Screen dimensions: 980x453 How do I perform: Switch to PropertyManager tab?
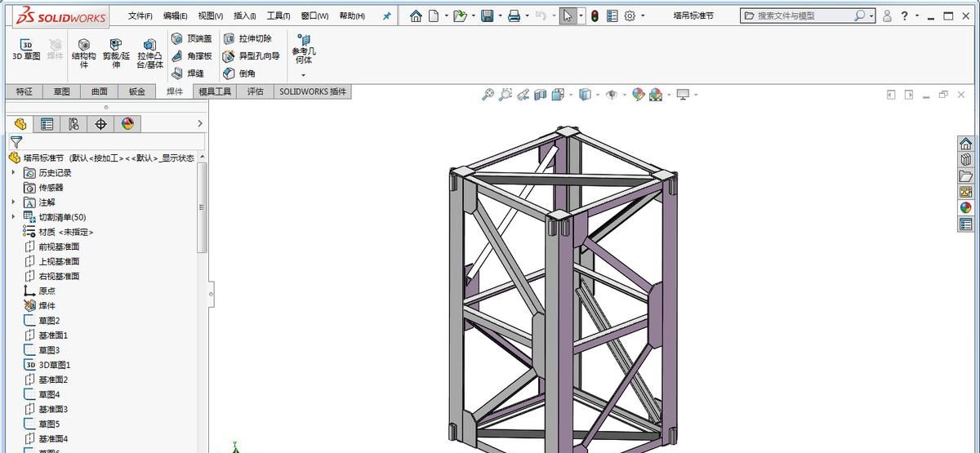click(47, 124)
